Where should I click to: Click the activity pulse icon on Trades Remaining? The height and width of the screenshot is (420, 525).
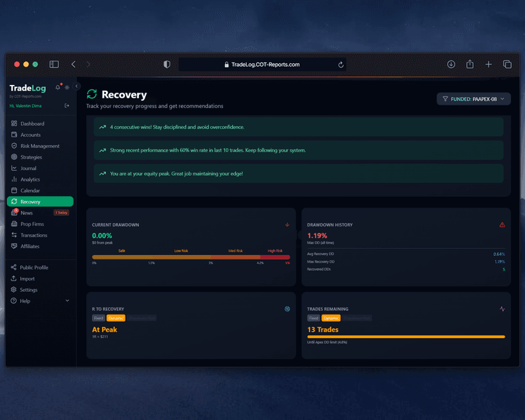click(502, 309)
